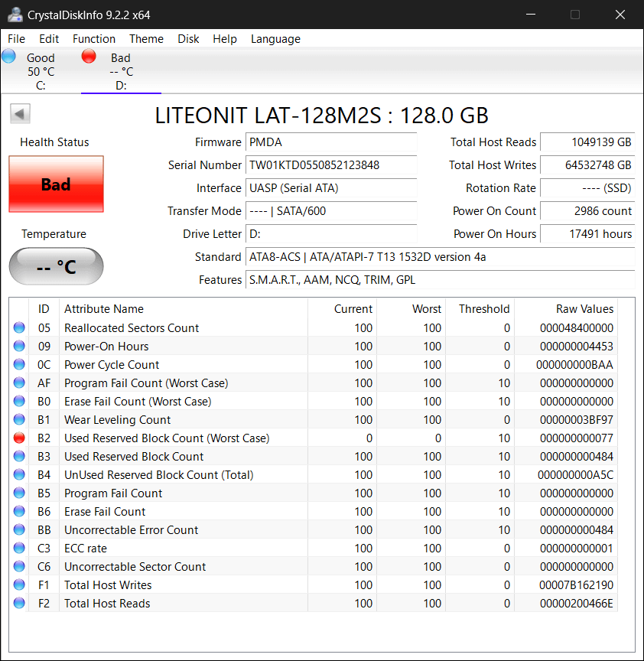Go to previous disk with left arrow

coord(20,113)
